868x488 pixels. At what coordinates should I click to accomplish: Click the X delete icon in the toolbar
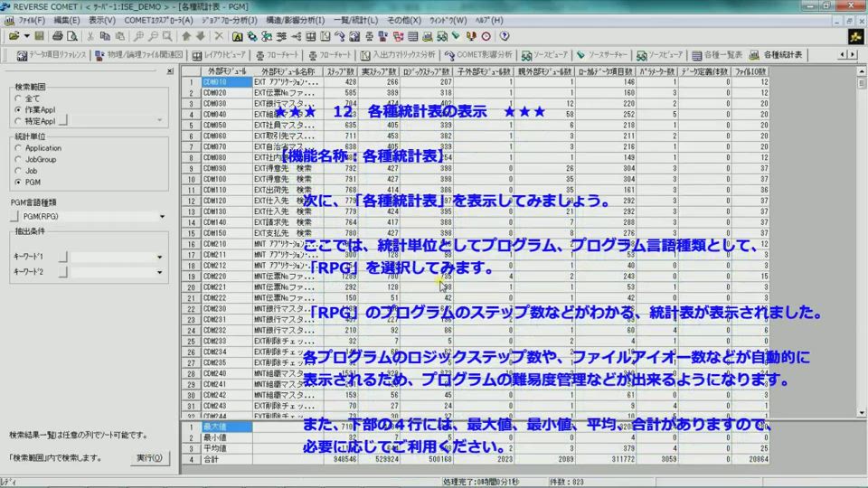point(219,36)
